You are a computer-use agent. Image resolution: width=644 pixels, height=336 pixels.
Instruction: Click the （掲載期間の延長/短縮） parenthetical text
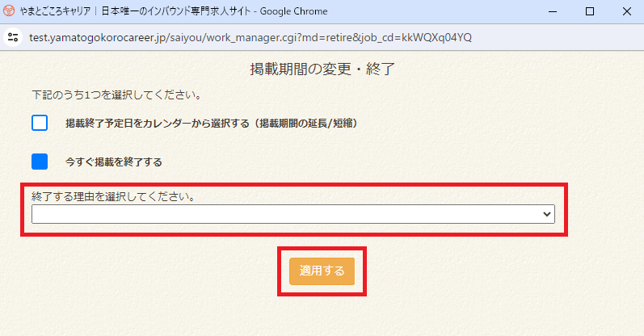[304, 124]
